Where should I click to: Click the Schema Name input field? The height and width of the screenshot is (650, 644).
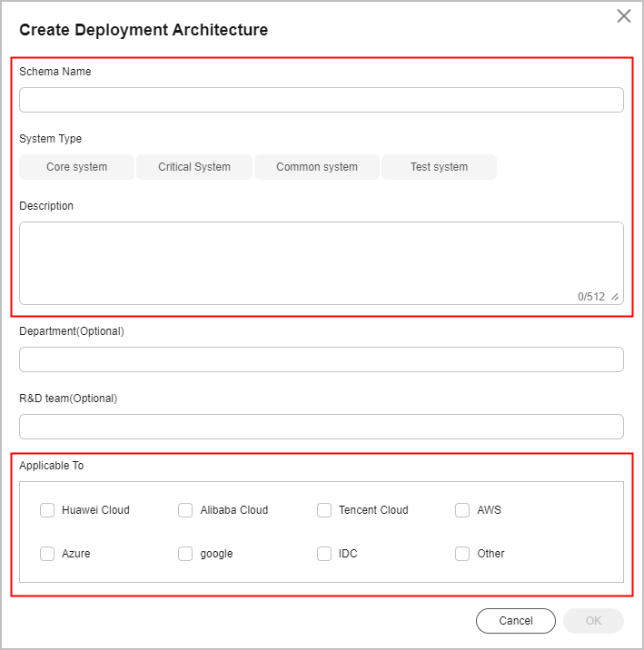tap(322, 100)
